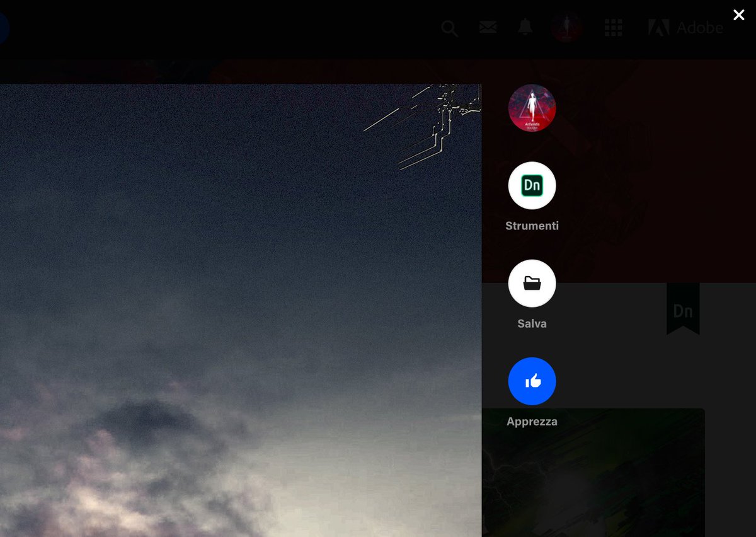View notifications with the bell icon

point(525,27)
